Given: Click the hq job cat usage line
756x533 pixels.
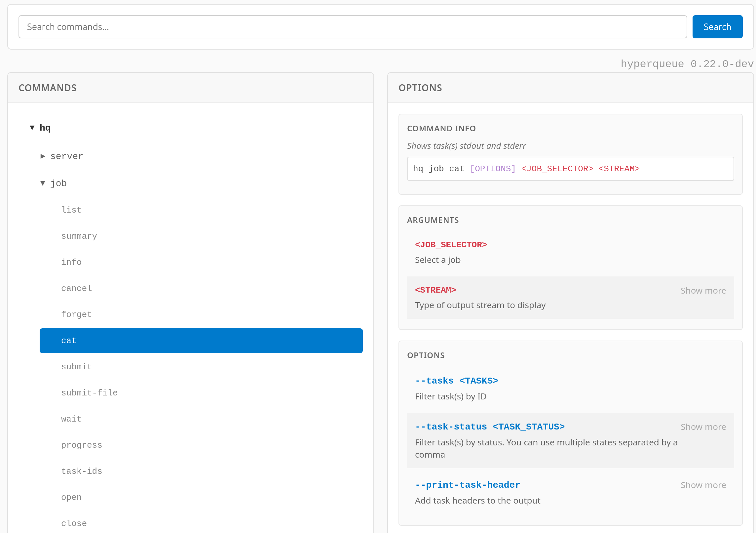Looking at the screenshot, I should [x=571, y=169].
